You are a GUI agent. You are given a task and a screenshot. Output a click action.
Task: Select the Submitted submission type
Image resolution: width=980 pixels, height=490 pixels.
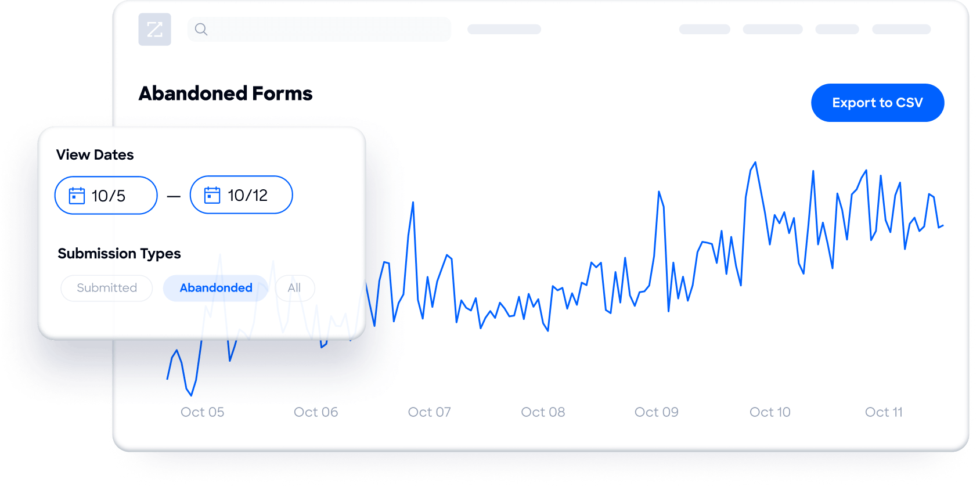107,288
